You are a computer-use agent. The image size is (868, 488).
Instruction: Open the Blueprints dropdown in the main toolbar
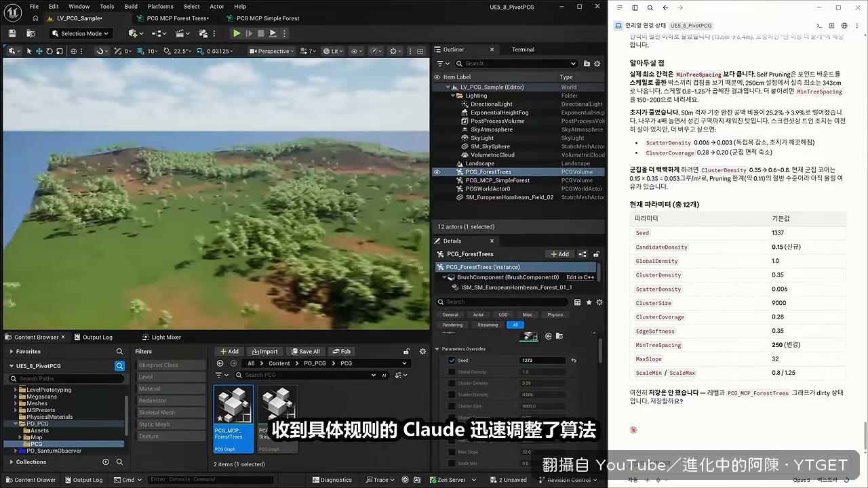(158, 33)
